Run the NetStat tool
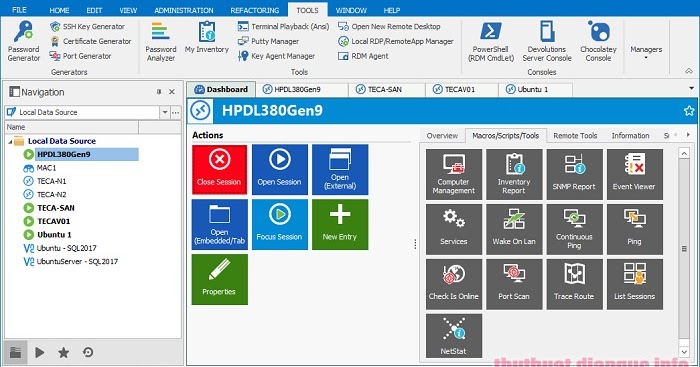The height and width of the screenshot is (367, 700). click(454, 336)
